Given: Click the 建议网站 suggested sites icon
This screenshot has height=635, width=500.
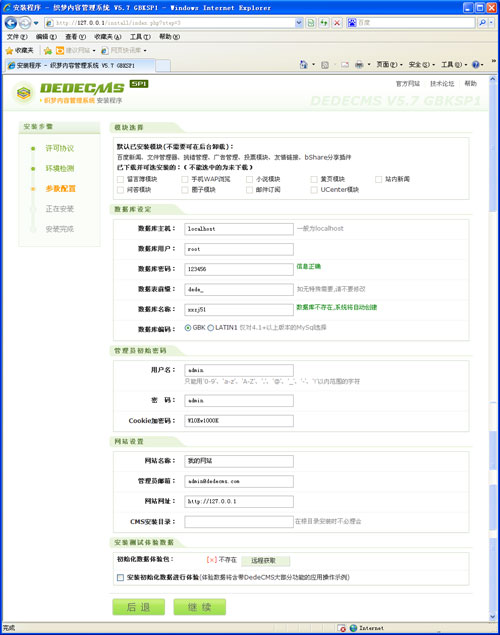Looking at the screenshot, I should [x=60, y=51].
